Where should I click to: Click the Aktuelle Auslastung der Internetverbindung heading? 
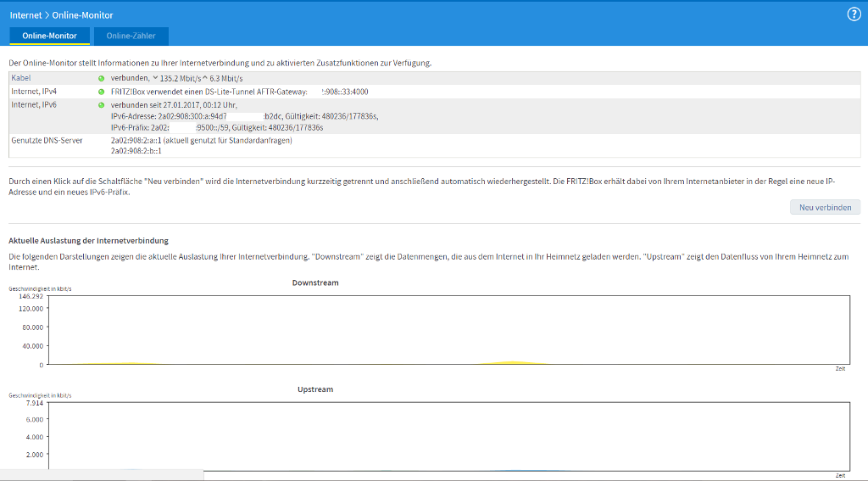88,241
